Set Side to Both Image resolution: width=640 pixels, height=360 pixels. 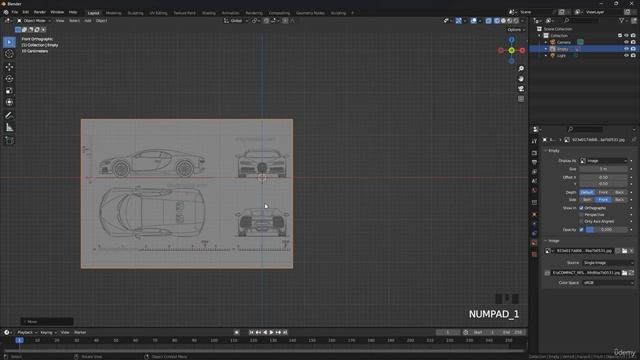587,200
